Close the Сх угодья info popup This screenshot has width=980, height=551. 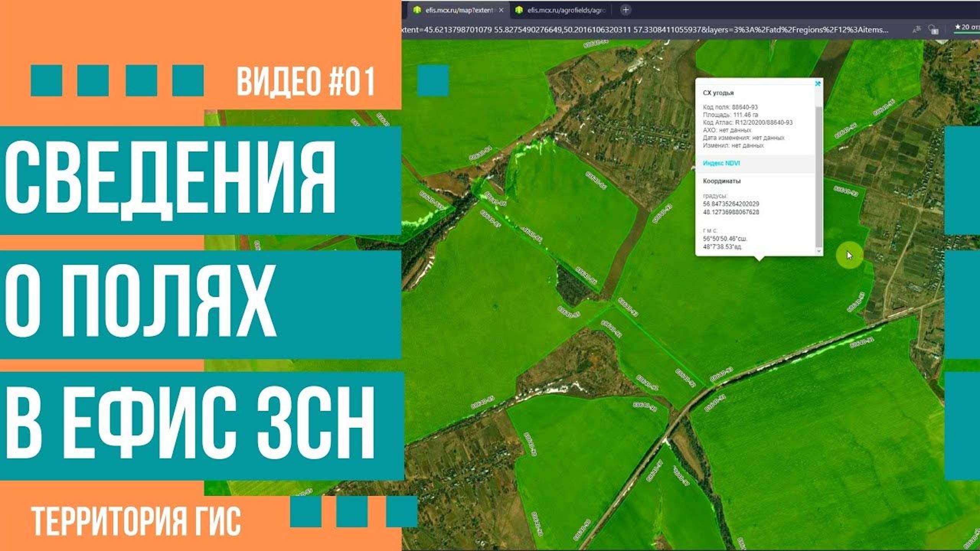coord(818,83)
